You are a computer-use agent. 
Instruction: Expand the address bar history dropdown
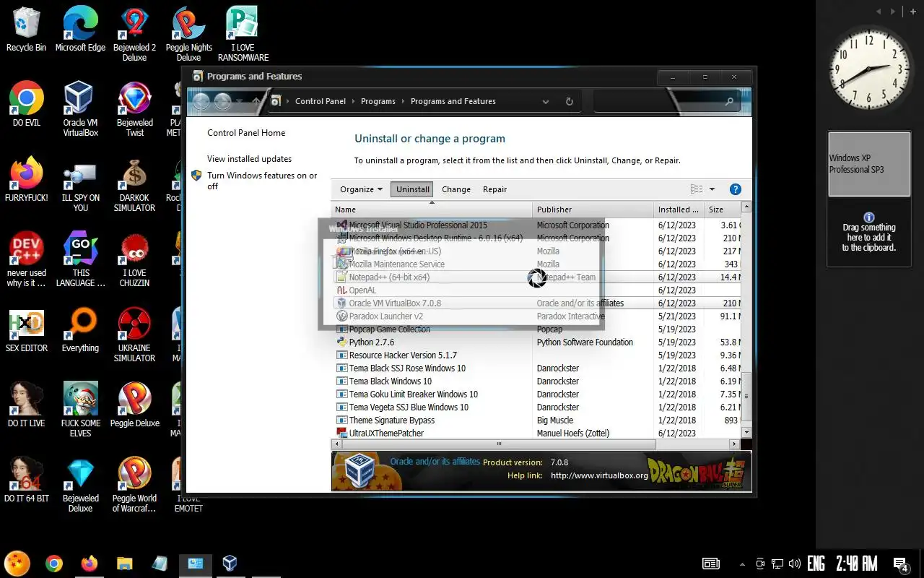[546, 102]
